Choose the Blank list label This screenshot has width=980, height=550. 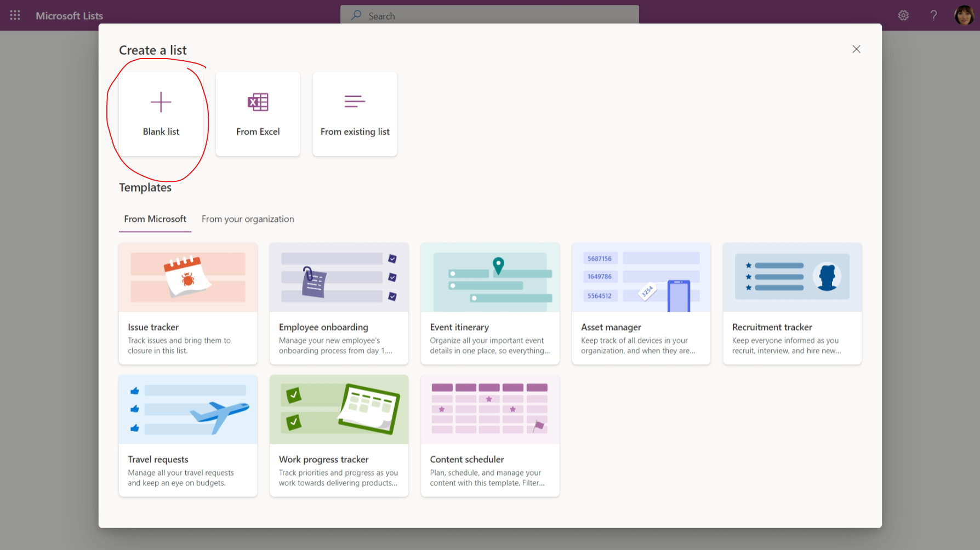(161, 131)
